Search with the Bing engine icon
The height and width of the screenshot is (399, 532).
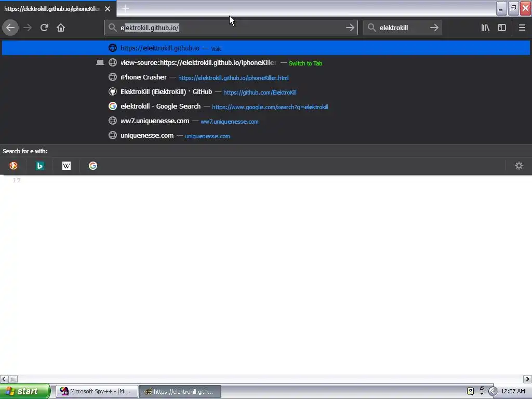40,166
